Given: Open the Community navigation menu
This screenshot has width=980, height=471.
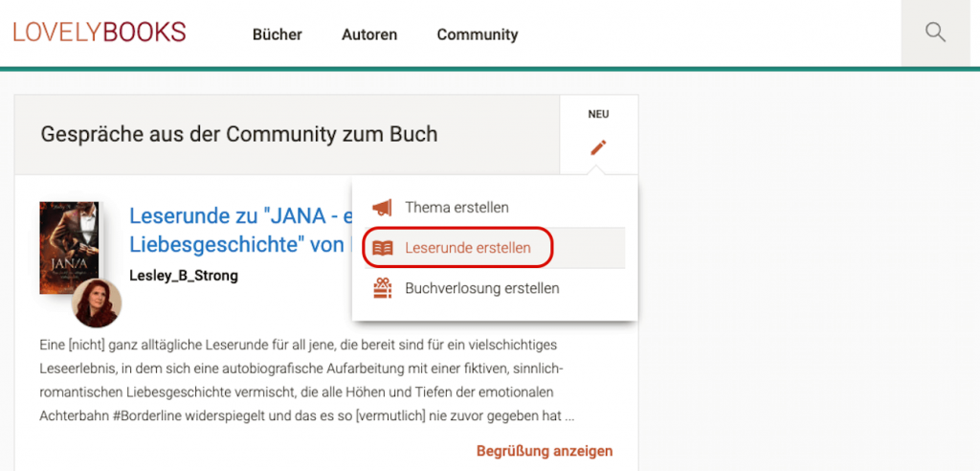Looking at the screenshot, I should (477, 34).
